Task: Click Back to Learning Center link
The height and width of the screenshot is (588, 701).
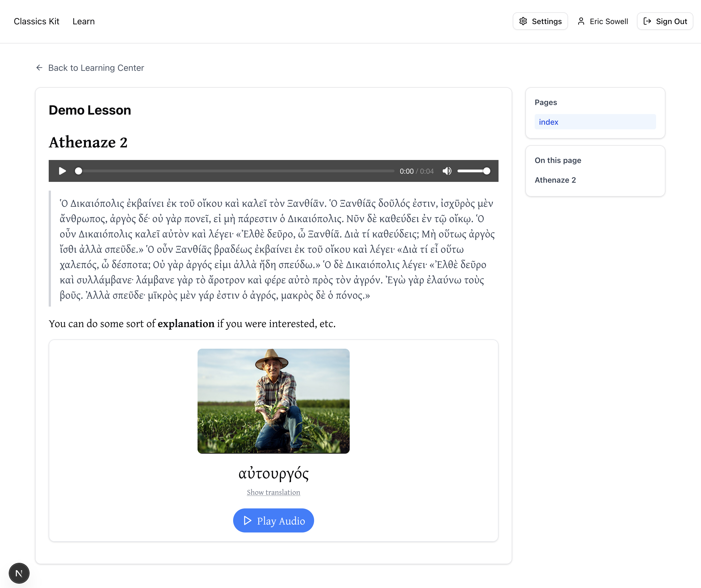Action: point(96,68)
